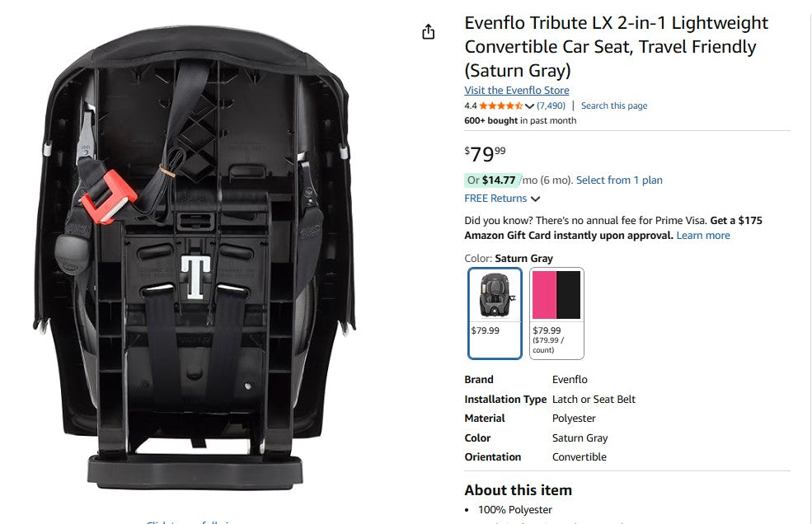Click the product title text

click(x=615, y=46)
